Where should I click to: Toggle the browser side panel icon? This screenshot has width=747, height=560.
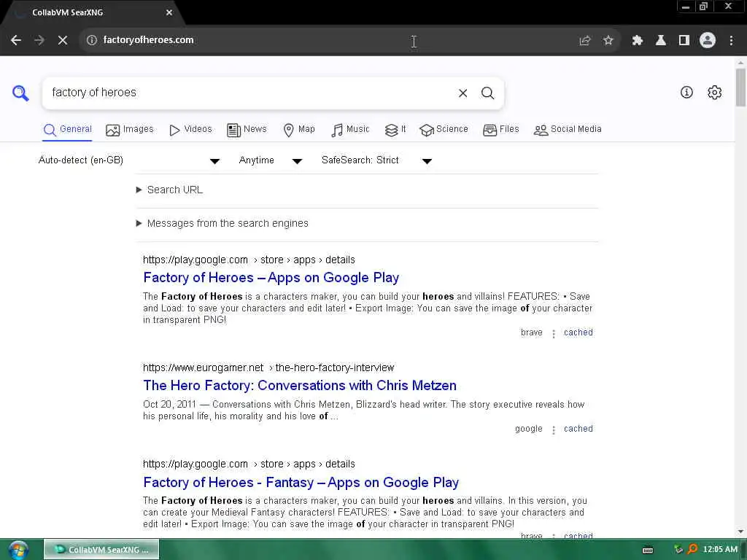click(x=684, y=41)
